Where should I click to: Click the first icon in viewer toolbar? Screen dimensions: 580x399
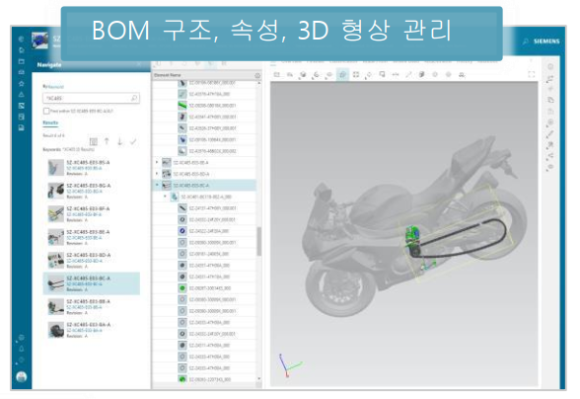[x=277, y=75]
